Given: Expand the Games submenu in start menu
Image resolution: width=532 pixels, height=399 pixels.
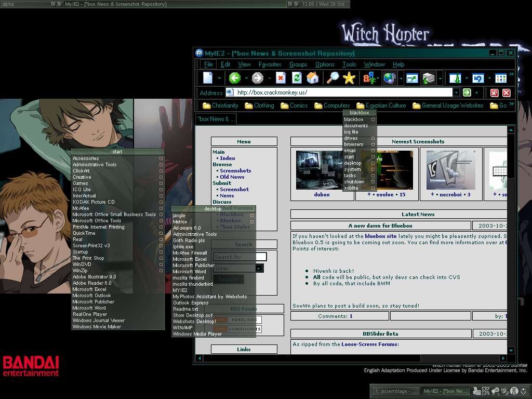Looking at the screenshot, I should [x=161, y=183].
